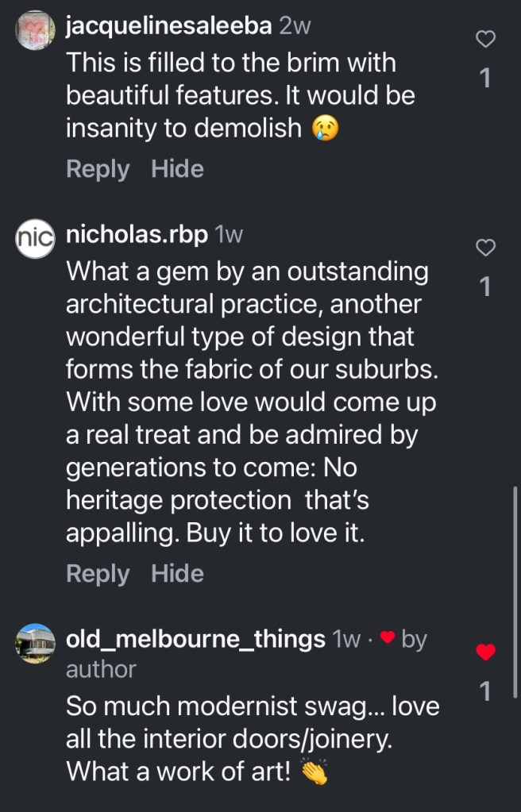The image size is (521, 812).
Task: Like jacquelinesaleeba's comment with the heart
Action: coord(485,38)
